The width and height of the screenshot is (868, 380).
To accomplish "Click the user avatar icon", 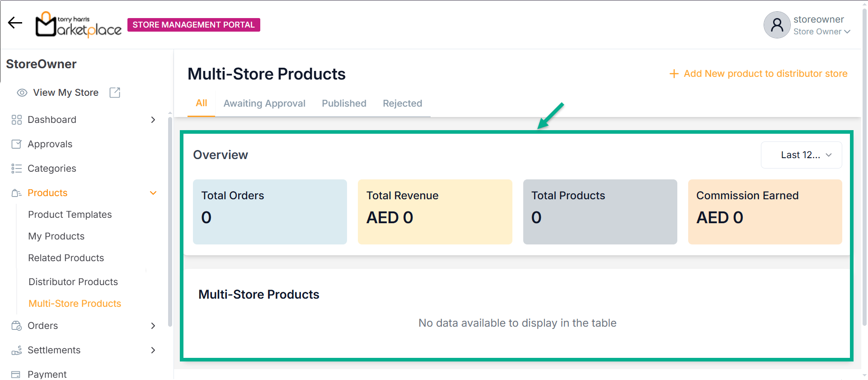I will [776, 25].
